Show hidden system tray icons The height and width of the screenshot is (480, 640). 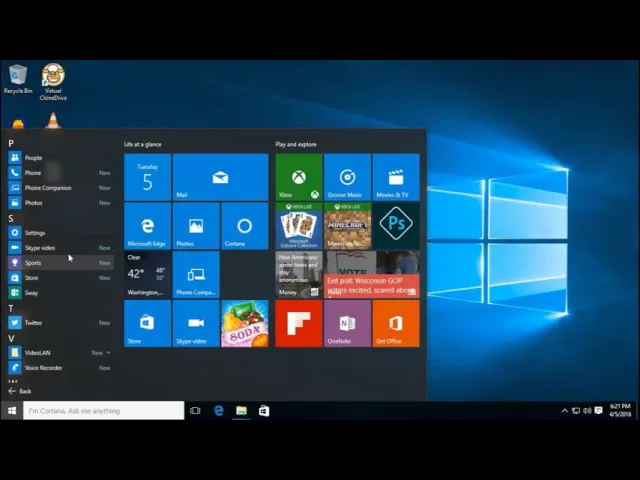click(564, 411)
